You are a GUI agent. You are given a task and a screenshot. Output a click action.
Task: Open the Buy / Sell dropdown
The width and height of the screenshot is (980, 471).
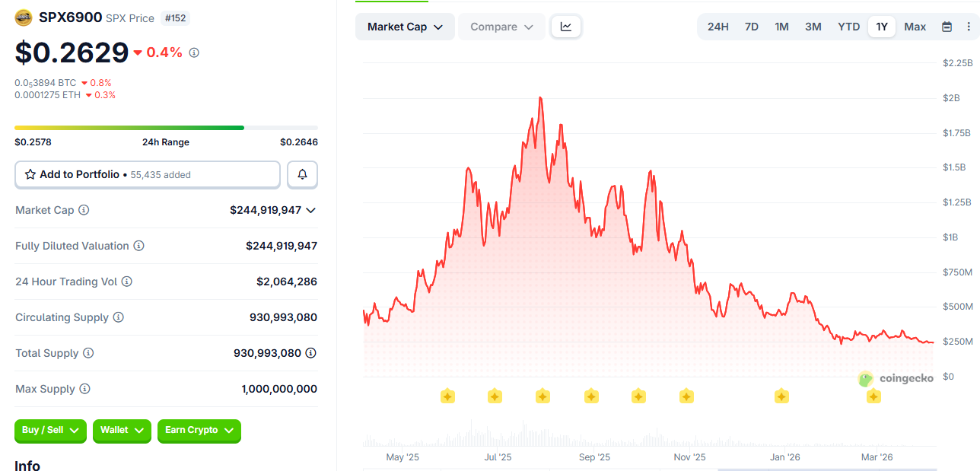[49, 431]
